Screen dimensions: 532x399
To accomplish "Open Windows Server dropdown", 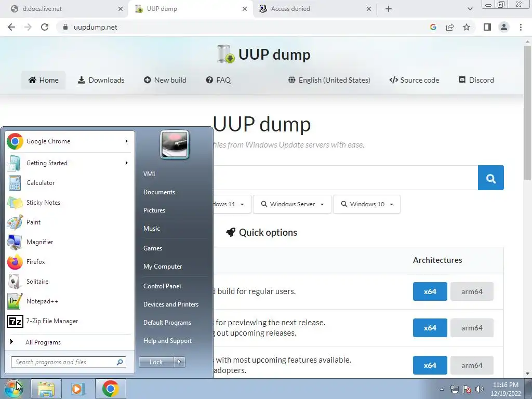I will tap(292, 204).
